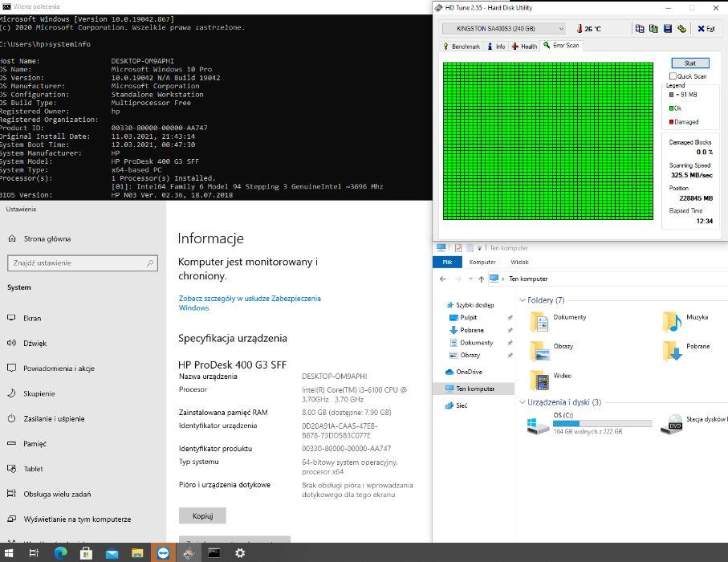
Task: Select Obrazy in quick access list
Action: pos(470,356)
